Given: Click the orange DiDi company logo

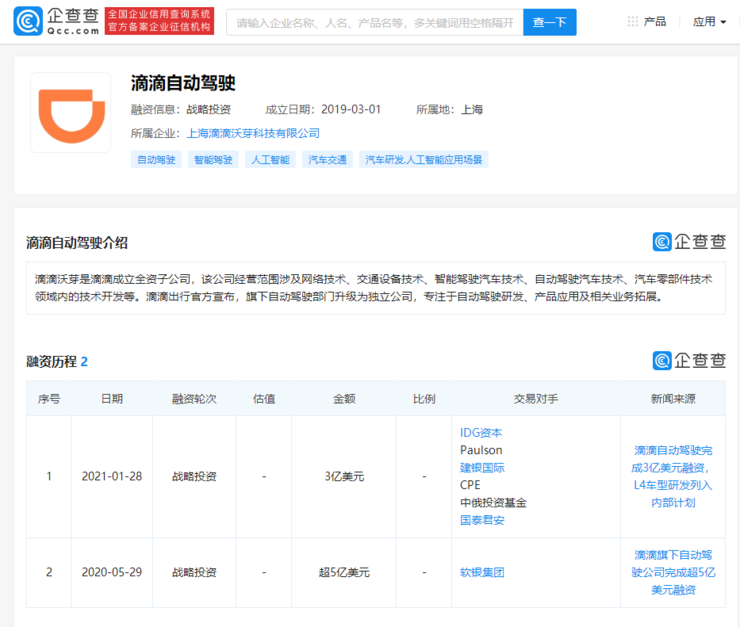Looking at the screenshot, I should click(70, 112).
